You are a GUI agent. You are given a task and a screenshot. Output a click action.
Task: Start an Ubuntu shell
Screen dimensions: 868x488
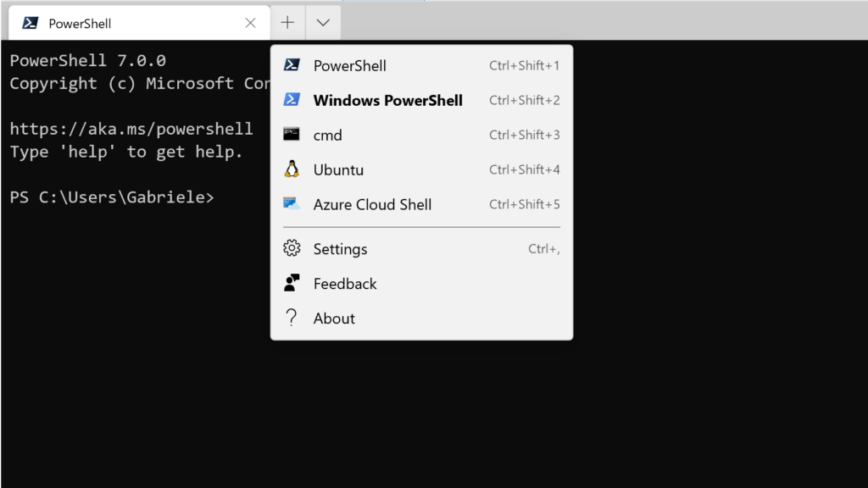coord(422,169)
